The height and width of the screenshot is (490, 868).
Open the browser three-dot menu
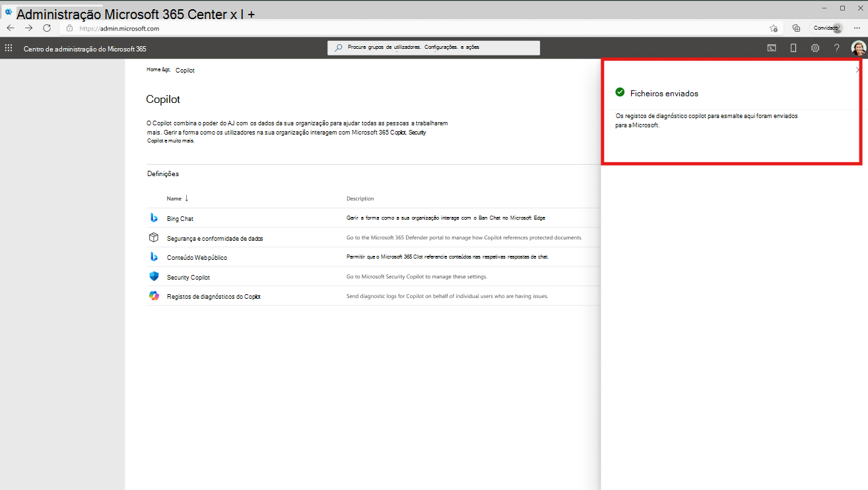click(x=856, y=28)
